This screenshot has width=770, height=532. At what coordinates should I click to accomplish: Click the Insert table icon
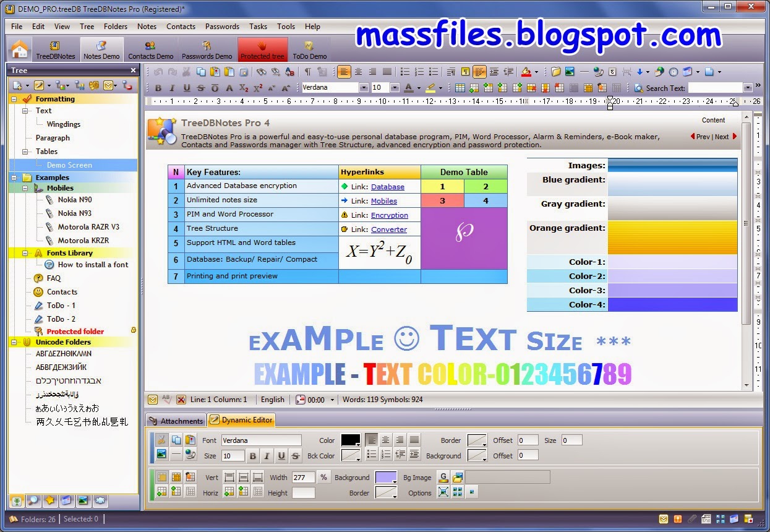click(460, 88)
